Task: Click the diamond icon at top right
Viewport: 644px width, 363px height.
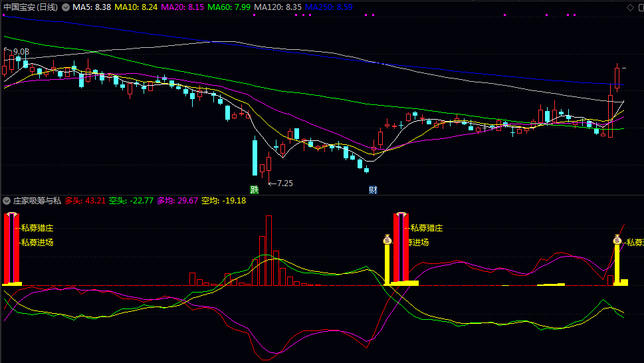Action: 630,7
